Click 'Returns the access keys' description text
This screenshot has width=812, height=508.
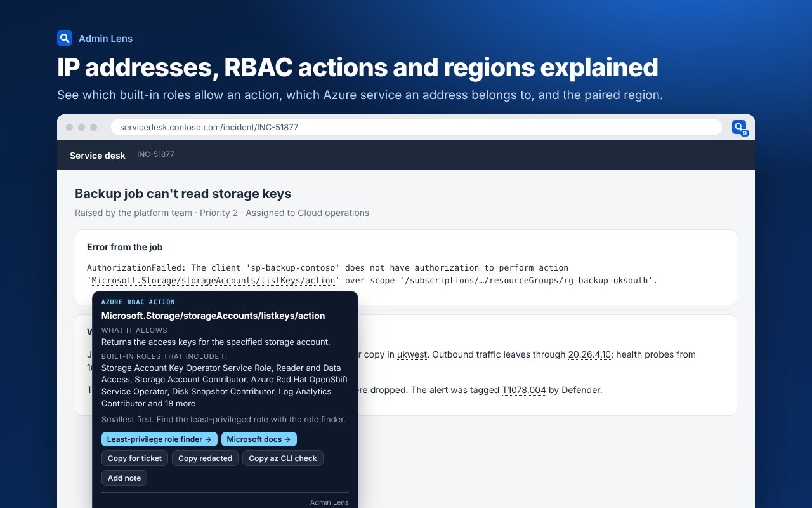[x=216, y=342]
